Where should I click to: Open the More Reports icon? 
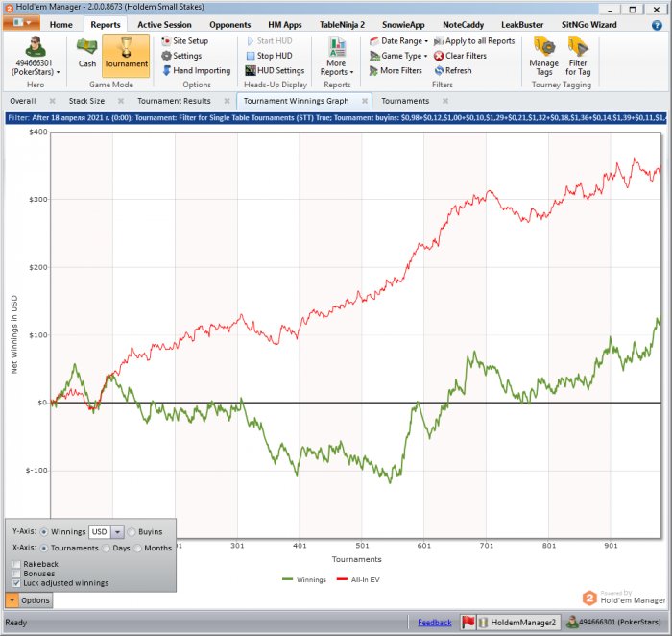click(337, 47)
